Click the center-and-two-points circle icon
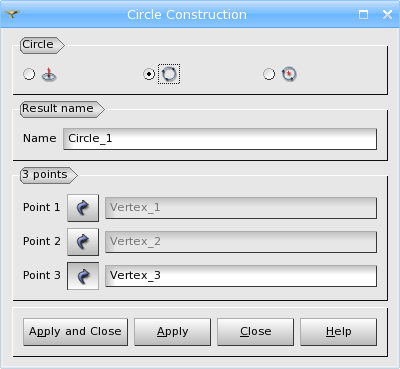The image size is (400, 369). tap(289, 74)
